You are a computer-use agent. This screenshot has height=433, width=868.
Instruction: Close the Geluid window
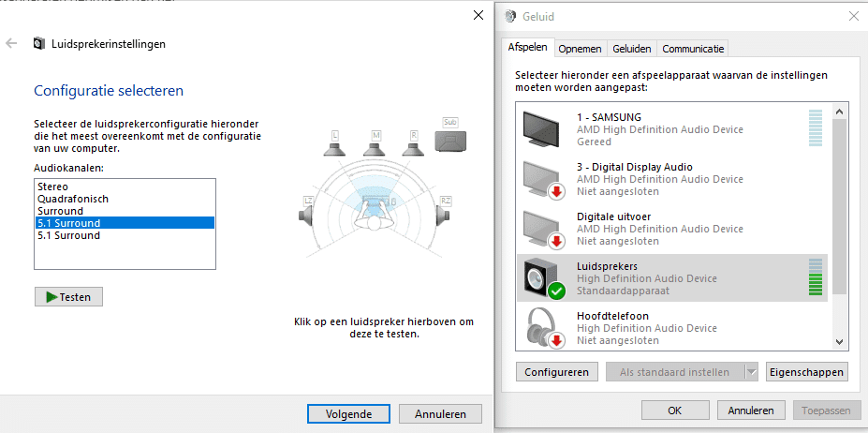coord(854,17)
